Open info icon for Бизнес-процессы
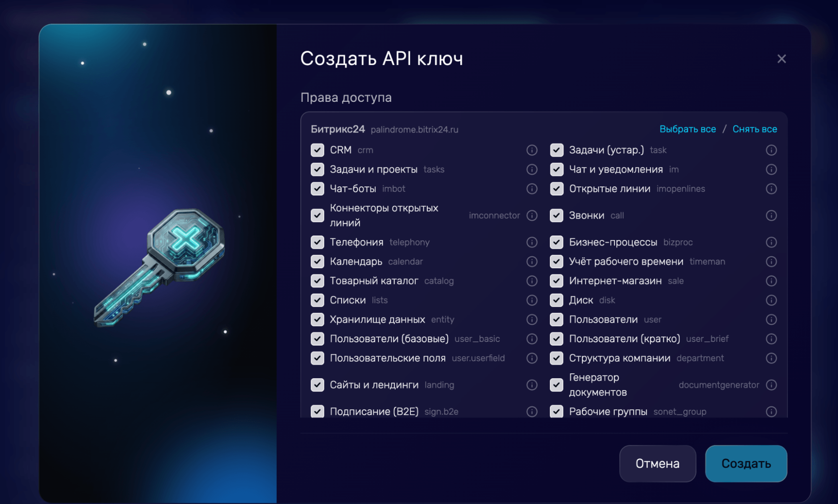Screen dimensions: 838x504 (771, 242)
